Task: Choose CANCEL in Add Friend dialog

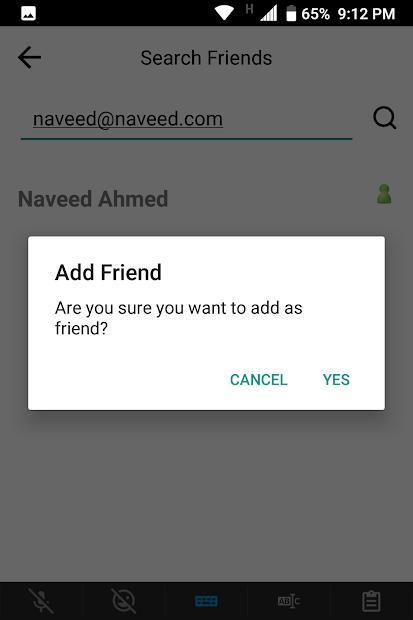Action: pos(259,380)
